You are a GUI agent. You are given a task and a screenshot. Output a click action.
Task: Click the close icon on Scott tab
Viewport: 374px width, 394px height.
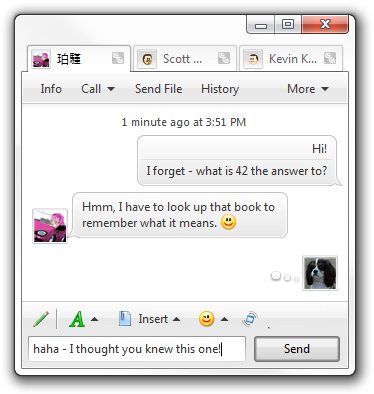pos(224,58)
